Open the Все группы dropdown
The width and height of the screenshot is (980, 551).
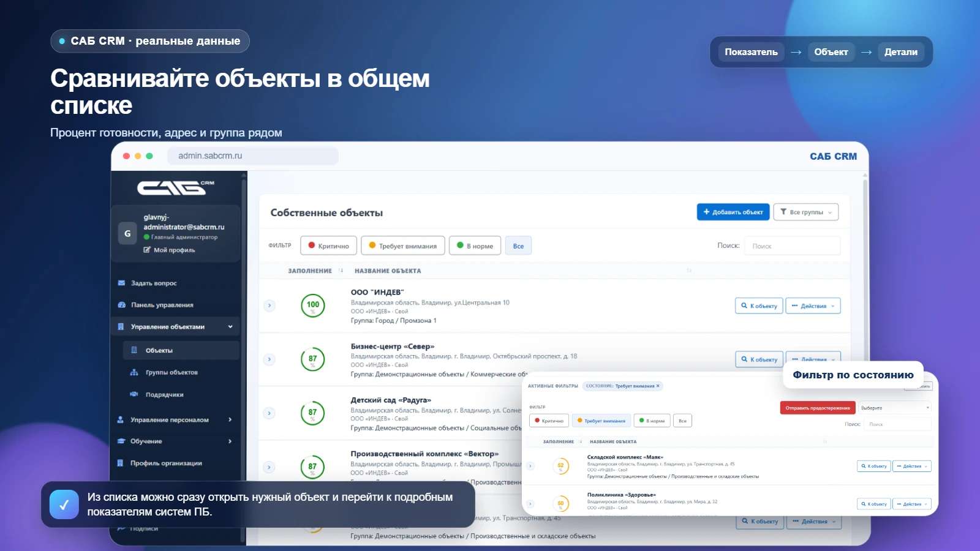click(x=806, y=212)
